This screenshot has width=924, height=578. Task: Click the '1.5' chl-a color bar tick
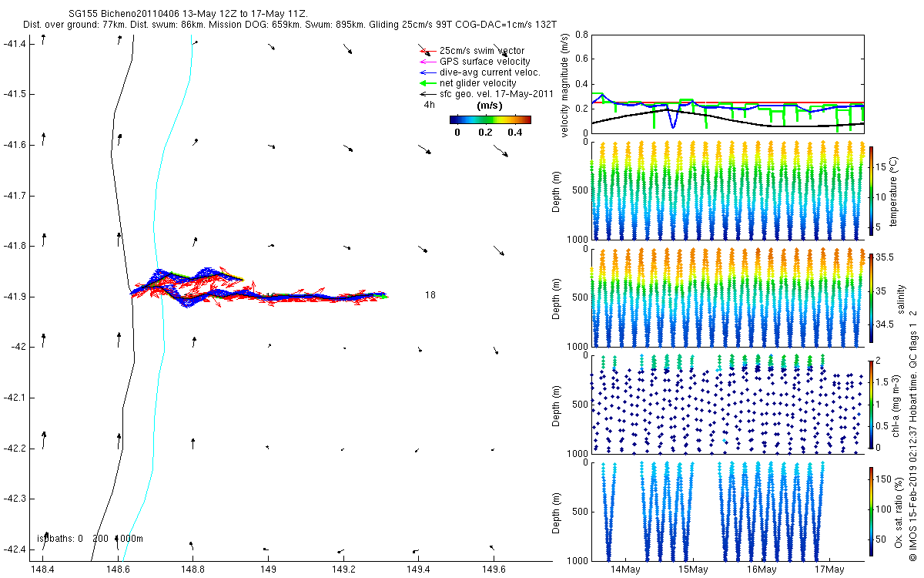pos(883,382)
